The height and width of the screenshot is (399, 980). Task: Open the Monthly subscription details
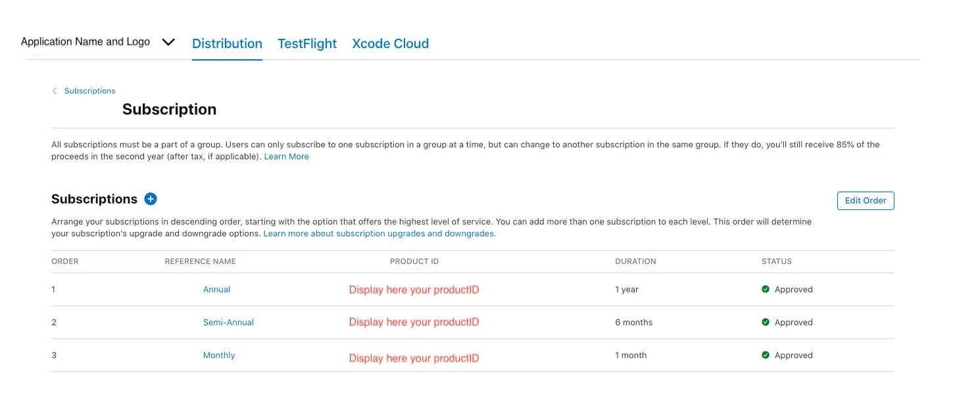click(218, 355)
